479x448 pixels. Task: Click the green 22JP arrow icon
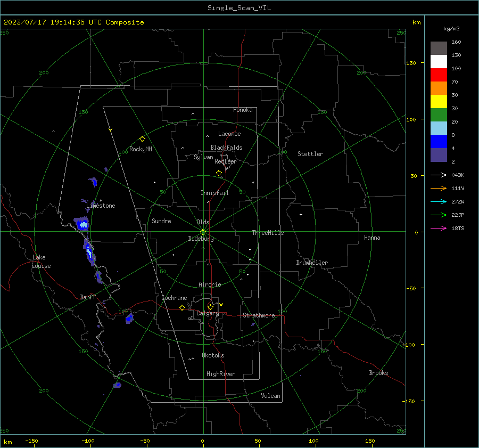point(439,215)
